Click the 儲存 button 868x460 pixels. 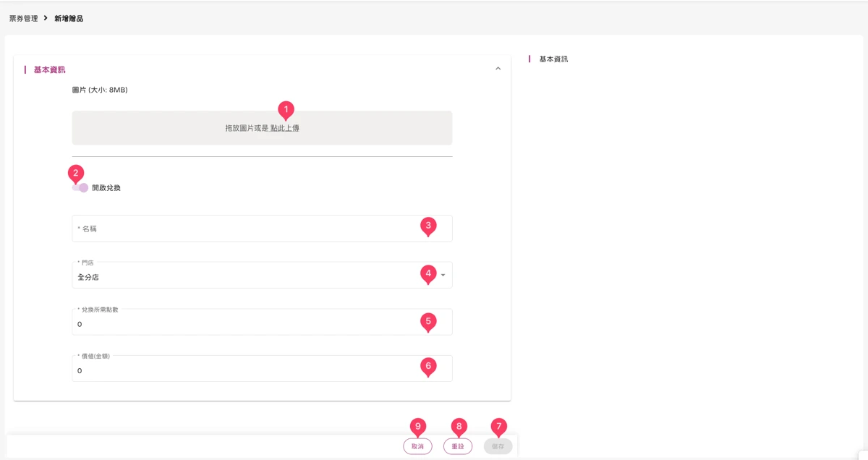click(498, 446)
